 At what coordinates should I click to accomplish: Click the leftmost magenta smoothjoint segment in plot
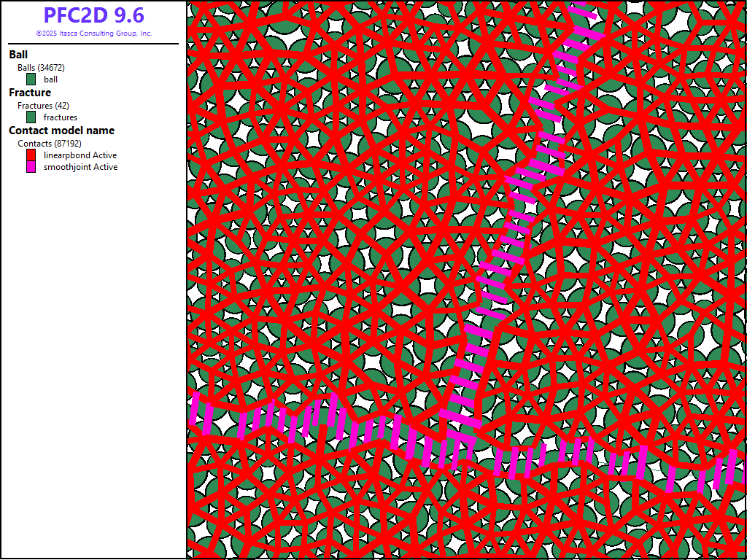[x=194, y=408]
